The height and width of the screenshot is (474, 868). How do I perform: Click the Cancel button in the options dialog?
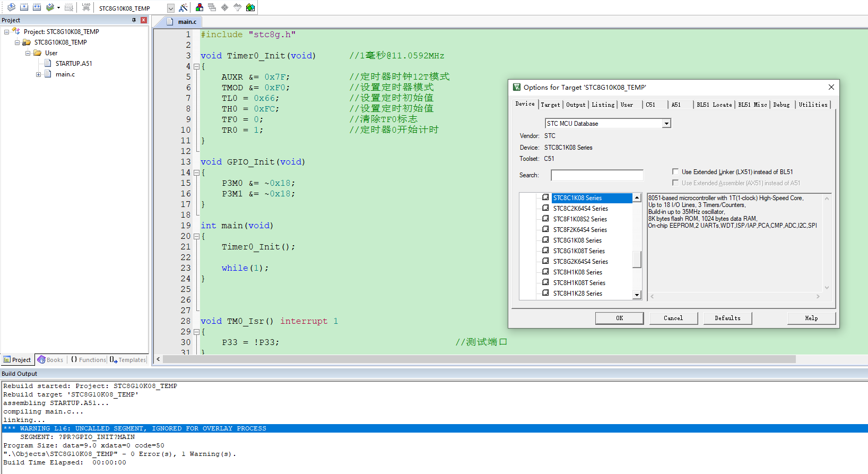[x=673, y=318]
